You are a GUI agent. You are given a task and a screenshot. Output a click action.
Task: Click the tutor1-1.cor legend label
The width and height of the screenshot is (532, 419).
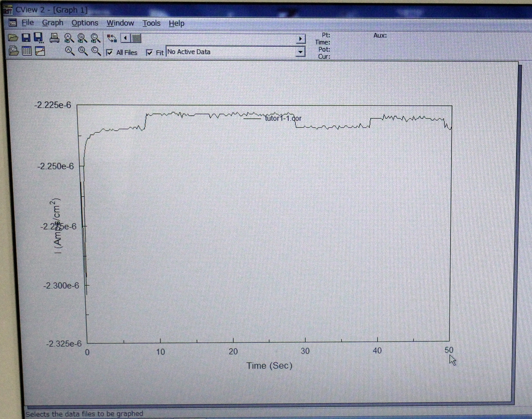point(283,118)
